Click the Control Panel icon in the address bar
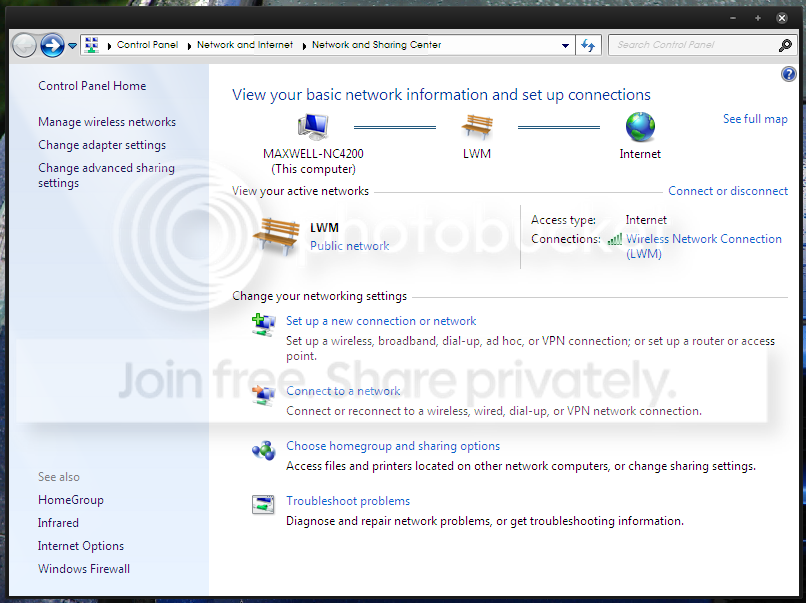This screenshot has height=603, width=806. pos(91,45)
